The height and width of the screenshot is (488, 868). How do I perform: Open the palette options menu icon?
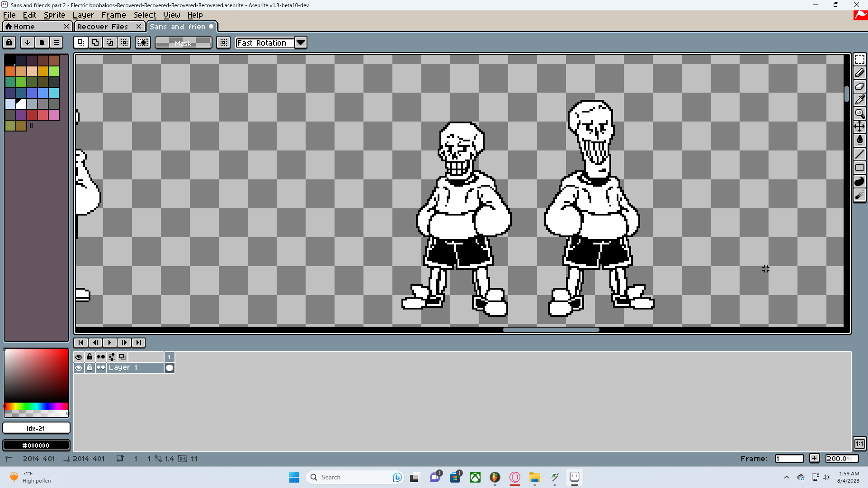pyautogui.click(x=57, y=42)
